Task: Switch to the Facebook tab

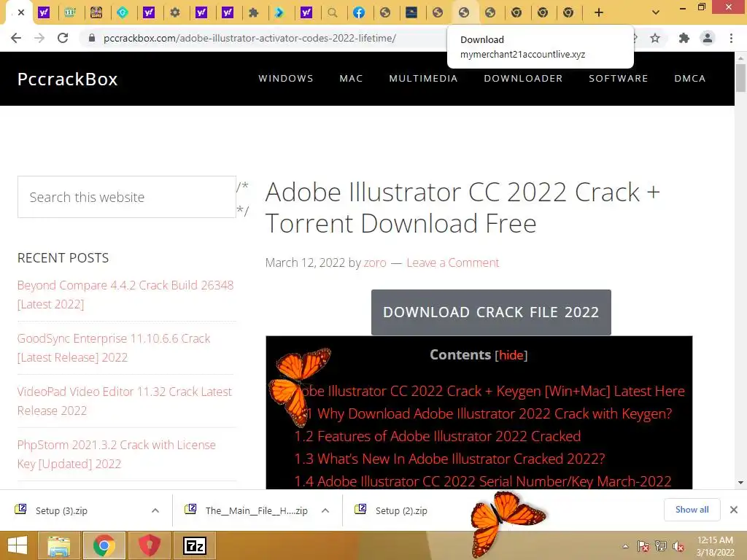Action: point(359,13)
